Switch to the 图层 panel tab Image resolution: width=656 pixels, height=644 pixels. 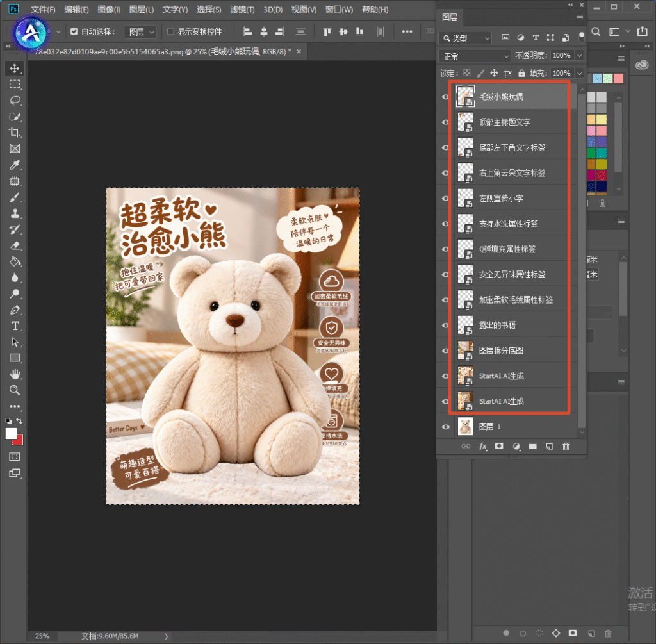click(x=450, y=17)
